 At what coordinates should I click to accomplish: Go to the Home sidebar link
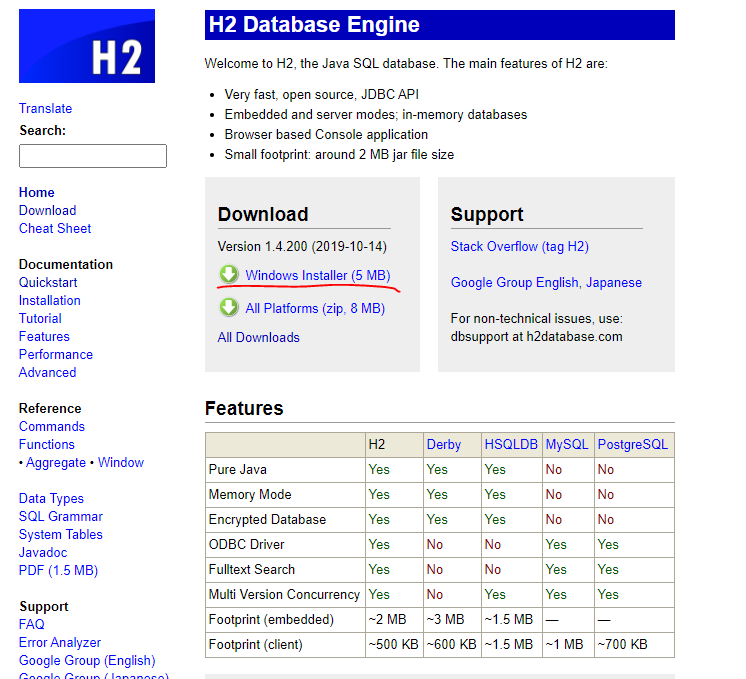37,192
